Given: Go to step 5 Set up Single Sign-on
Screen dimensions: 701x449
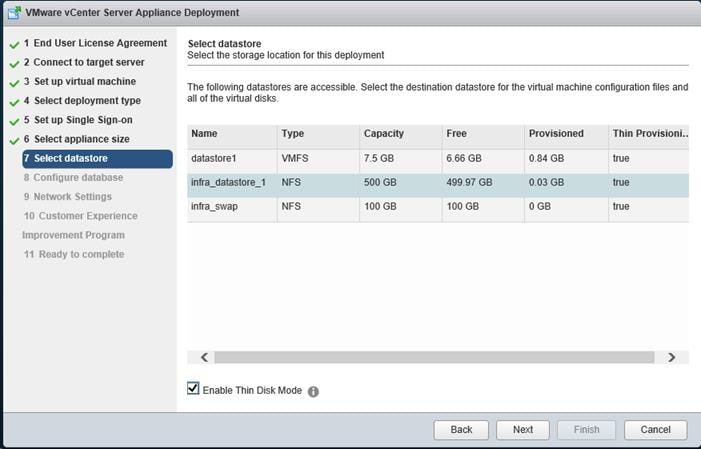Looking at the screenshot, I should coord(78,120).
